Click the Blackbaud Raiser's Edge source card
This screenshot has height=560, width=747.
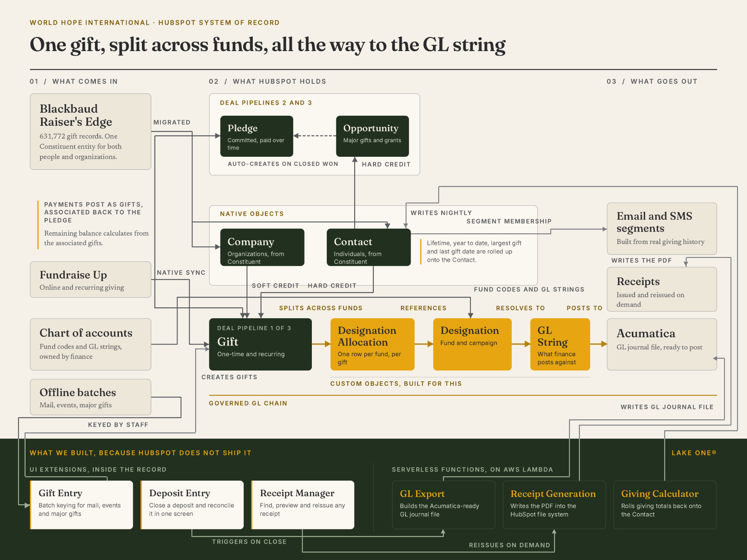[x=90, y=132]
